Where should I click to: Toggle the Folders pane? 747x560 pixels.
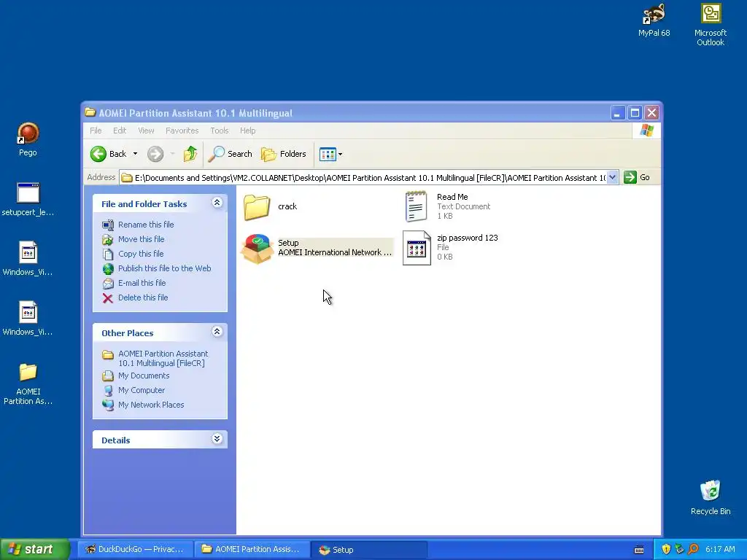click(284, 154)
